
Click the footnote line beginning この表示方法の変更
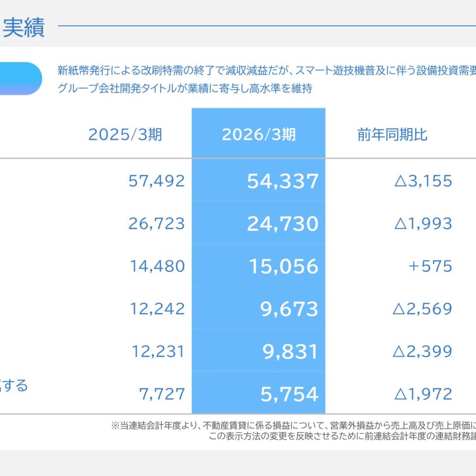tap(342, 436)
